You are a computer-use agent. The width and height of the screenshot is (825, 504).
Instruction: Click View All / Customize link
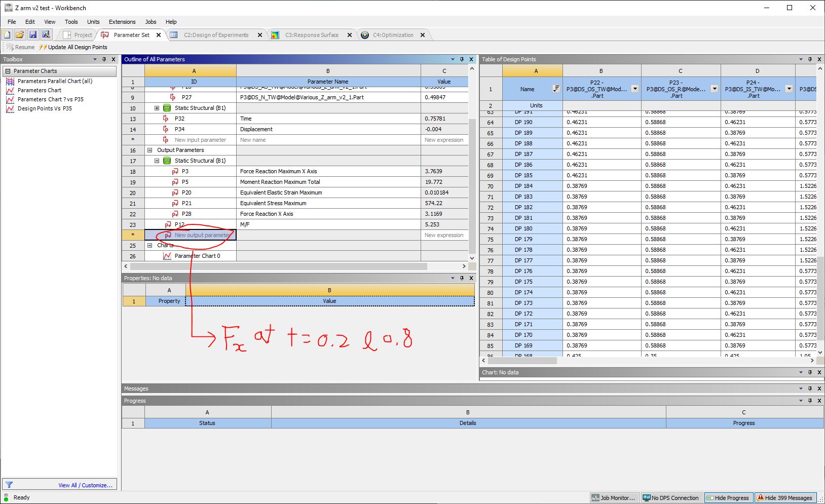pos(85,485)
